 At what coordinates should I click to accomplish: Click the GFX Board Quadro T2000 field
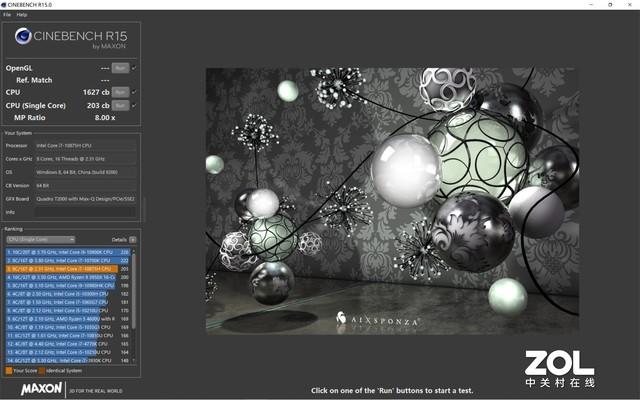tap(85, 199)
